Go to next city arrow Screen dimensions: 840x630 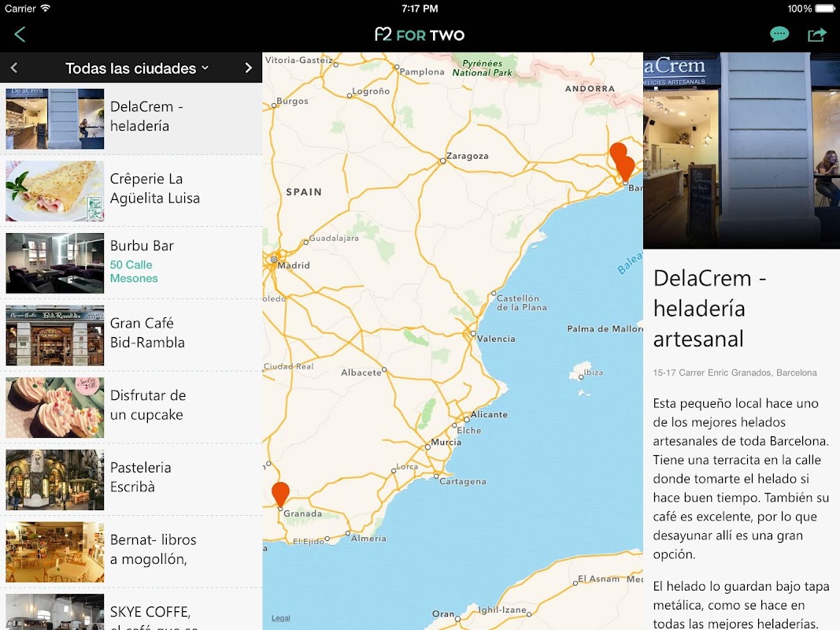click(x=248, y=68)
